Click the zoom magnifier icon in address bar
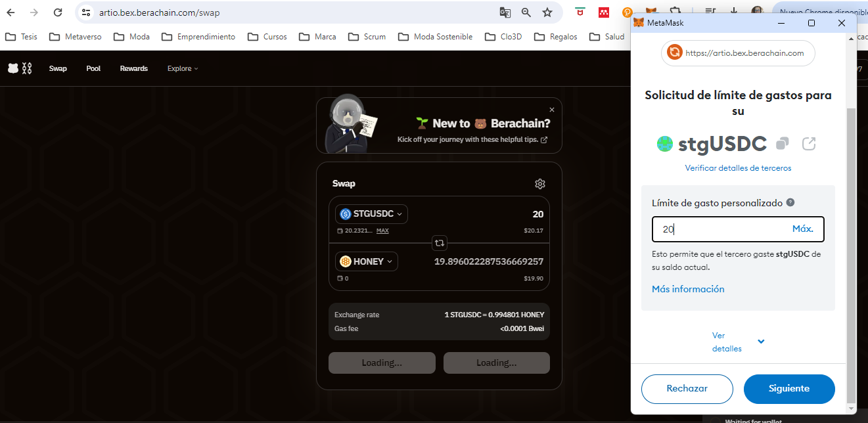Screen dimensions: 868x423 (x=526, y=12)
